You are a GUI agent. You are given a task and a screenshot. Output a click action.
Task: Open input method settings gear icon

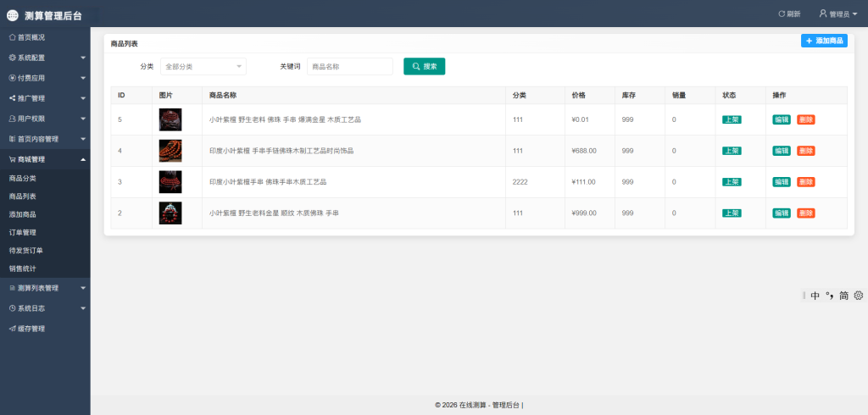coord(858,296)
